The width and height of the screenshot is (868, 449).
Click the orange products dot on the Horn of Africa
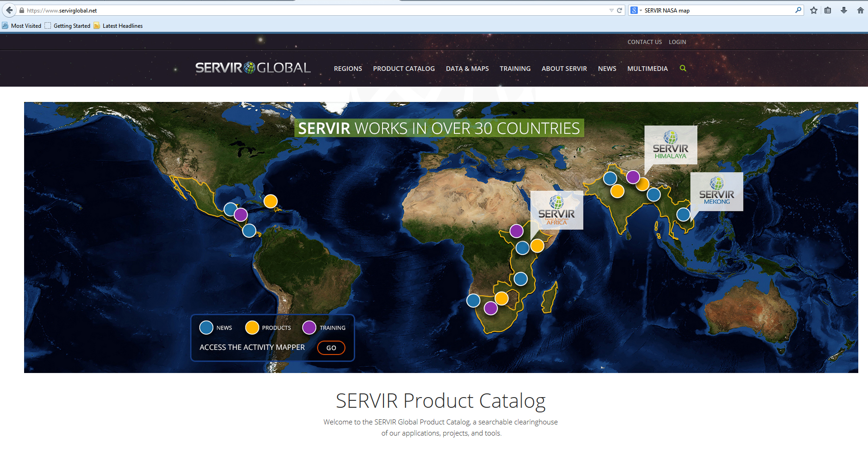pos(537,246)
